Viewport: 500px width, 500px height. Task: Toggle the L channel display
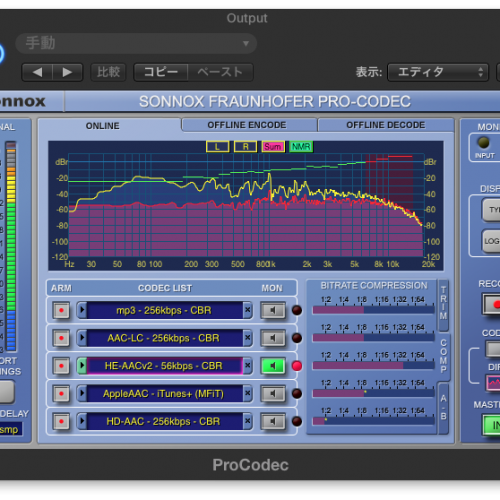coord(218,147)
